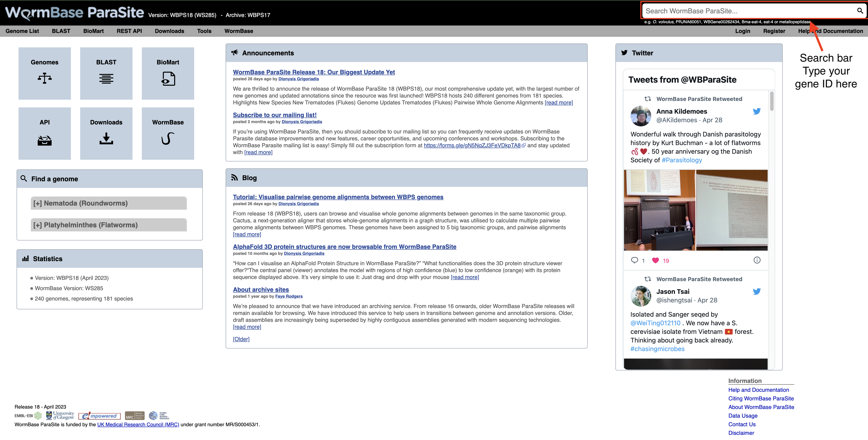Click the Twitter bird icon on Anna Kildemoes tweet
This screenshot has height=440, width=868.
coord(757,111)
